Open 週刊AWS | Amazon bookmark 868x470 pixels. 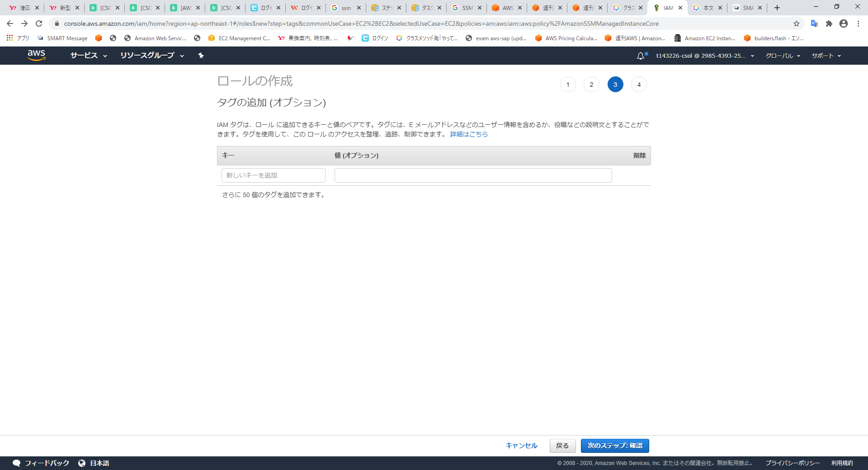pos(635,38)
